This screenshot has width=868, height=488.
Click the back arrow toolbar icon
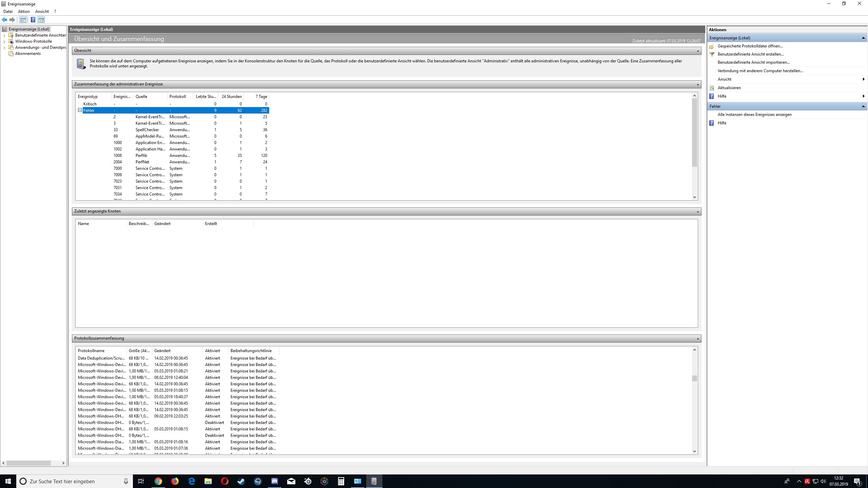(x=4, y=20)
